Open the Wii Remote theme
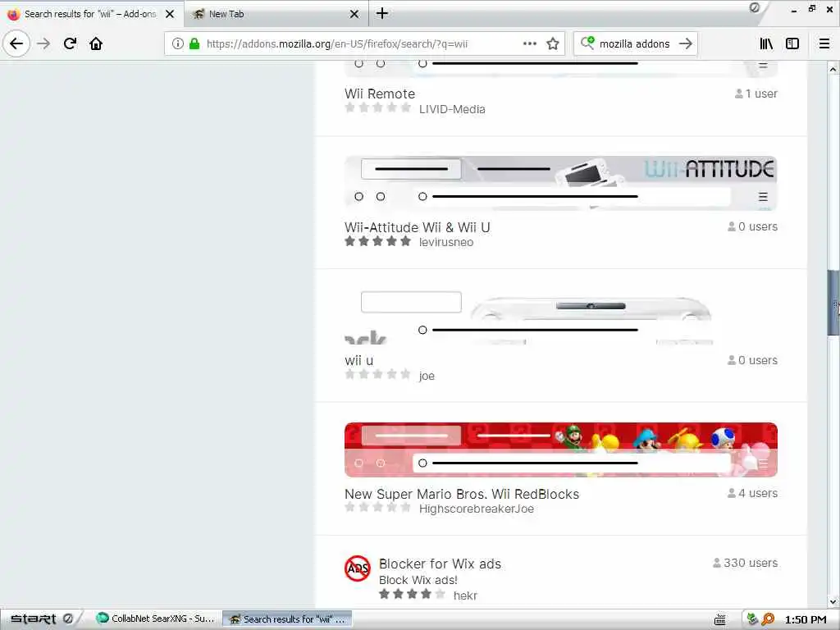 pos(380,94)
